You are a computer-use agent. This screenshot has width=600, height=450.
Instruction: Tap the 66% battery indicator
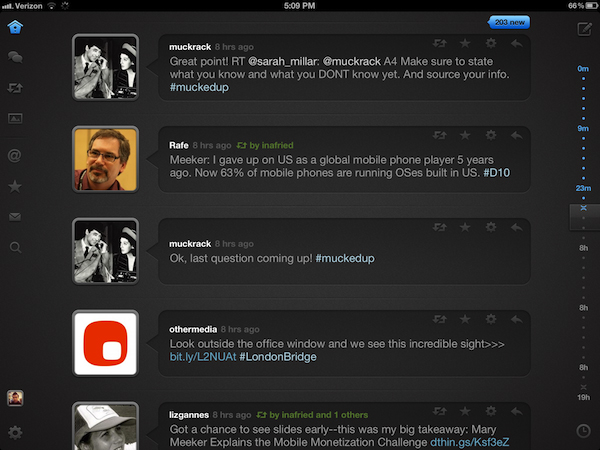pos(582,5)
